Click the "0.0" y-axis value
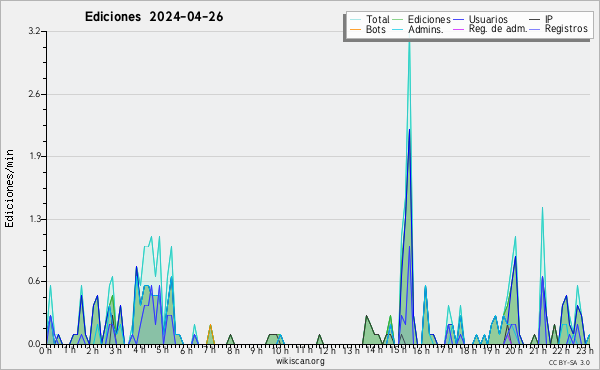 [34, 344]
